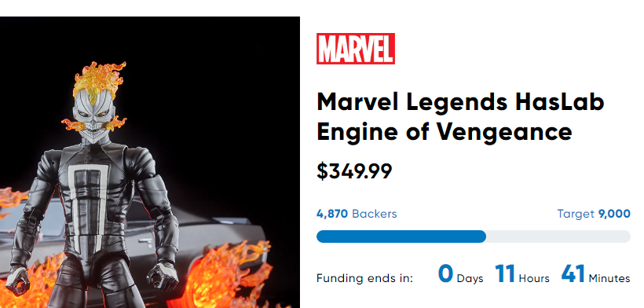Image resolution: width=644 pixels, height=308 pixels.
Task: Click the figure's clenched fist near the car
Action: [163, 276]
